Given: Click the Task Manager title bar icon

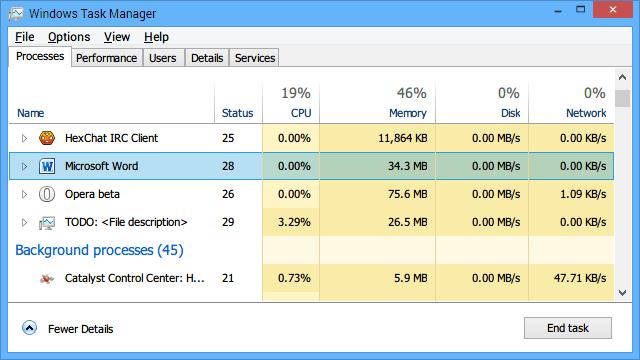Looking at the screenshot, I should (16, 13).
